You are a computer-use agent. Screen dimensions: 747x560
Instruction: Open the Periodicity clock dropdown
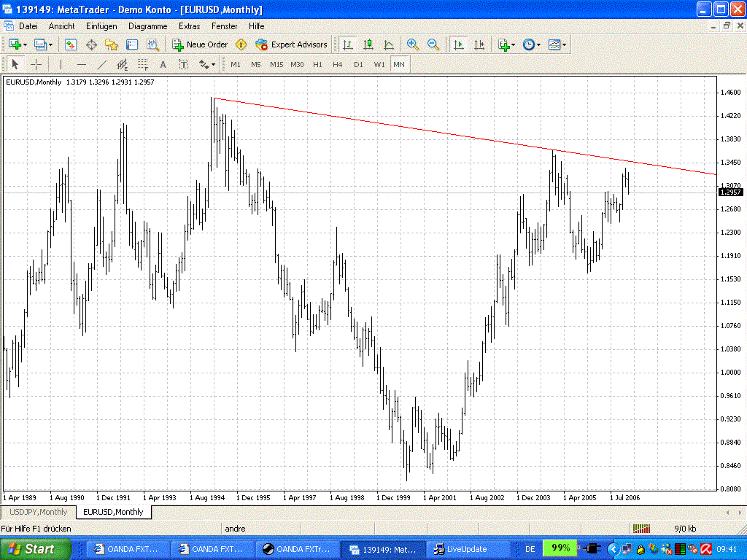pyautogui.click(x=532, y=44)
